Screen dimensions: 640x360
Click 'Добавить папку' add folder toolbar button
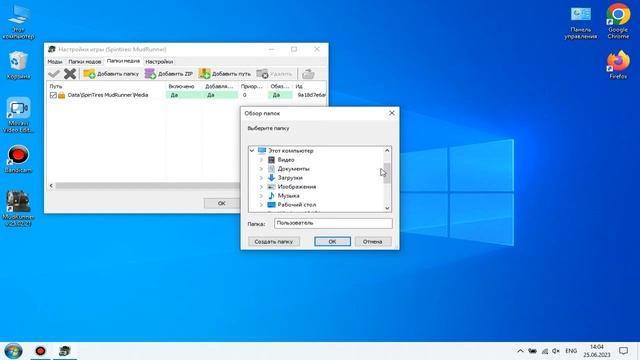point(111,74)
